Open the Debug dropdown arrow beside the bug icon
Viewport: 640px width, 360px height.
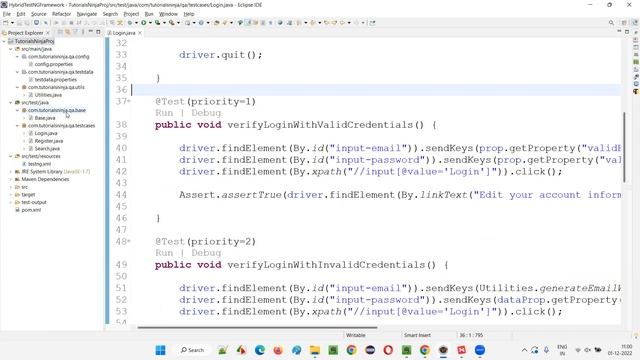136,23
